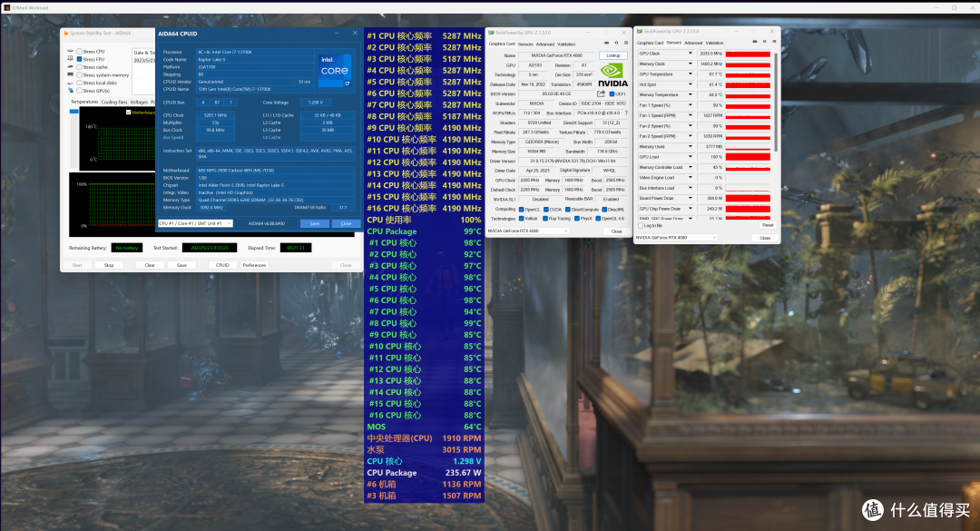Viewport: 980px width, 531px height.
Task: Toggle UEFI checkbox in GPU-Z
Action: point(612,93)
